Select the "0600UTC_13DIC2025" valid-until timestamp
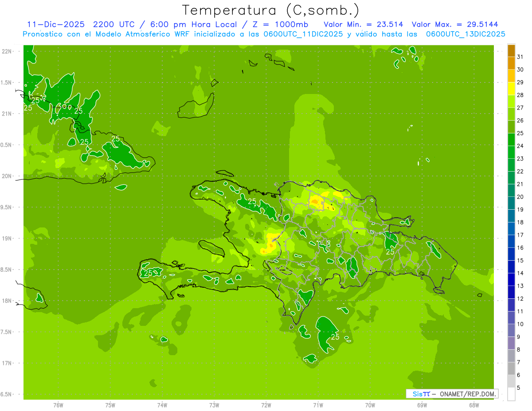The height and width of the screenshot is (411, 532). [466, 34]
